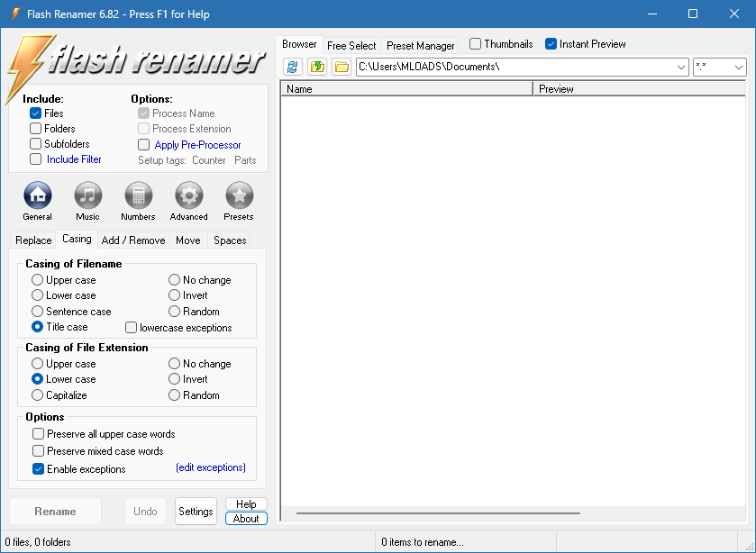Viewport: 756px width, 553px height.
Task: Enable the Thumbnails checkbox
Action: click(475, 43)
